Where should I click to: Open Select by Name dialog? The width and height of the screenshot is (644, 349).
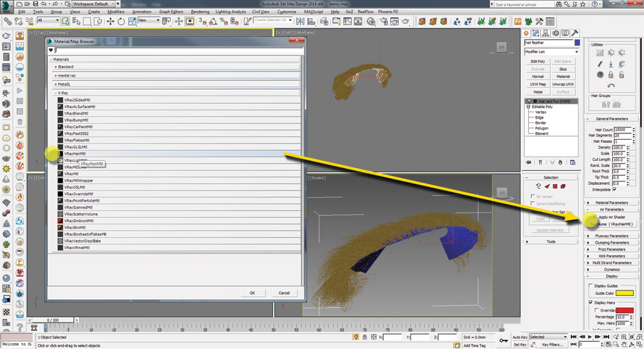coord(77,21)
